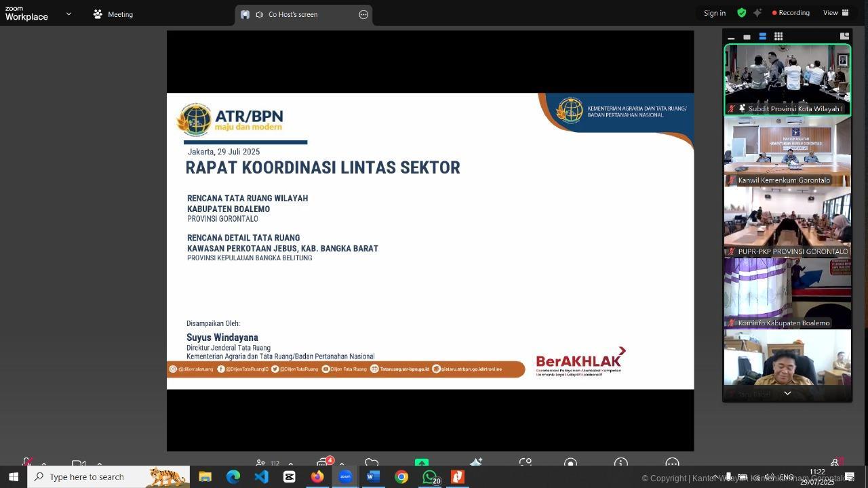Open the red document app at the taskbar's end
Screen dimensions: 868x488
[x=458, y=477]
